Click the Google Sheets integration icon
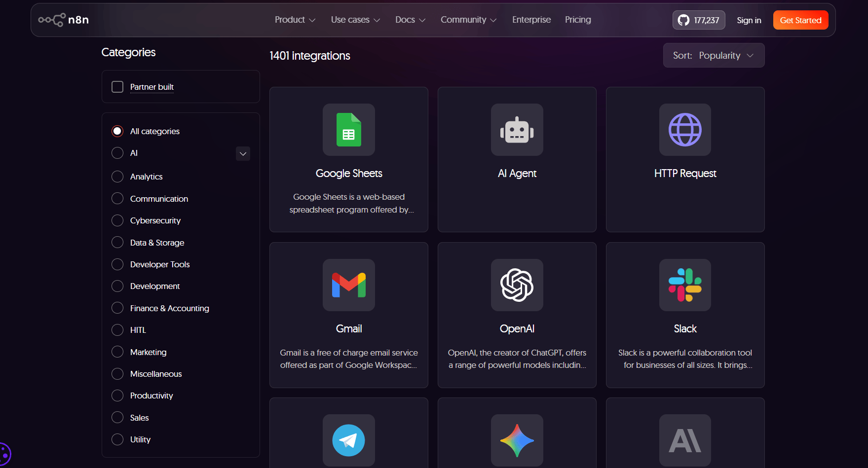The height and width of the screenshot is (468, 868). 349,130
